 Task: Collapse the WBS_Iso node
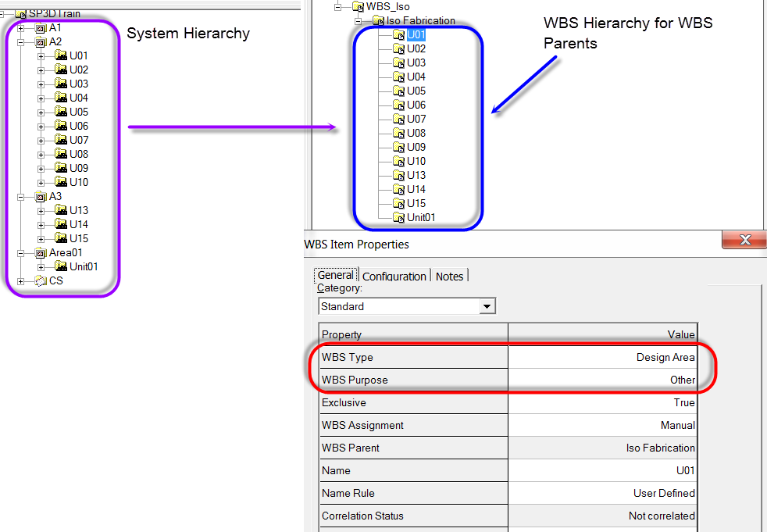point(337,7)
